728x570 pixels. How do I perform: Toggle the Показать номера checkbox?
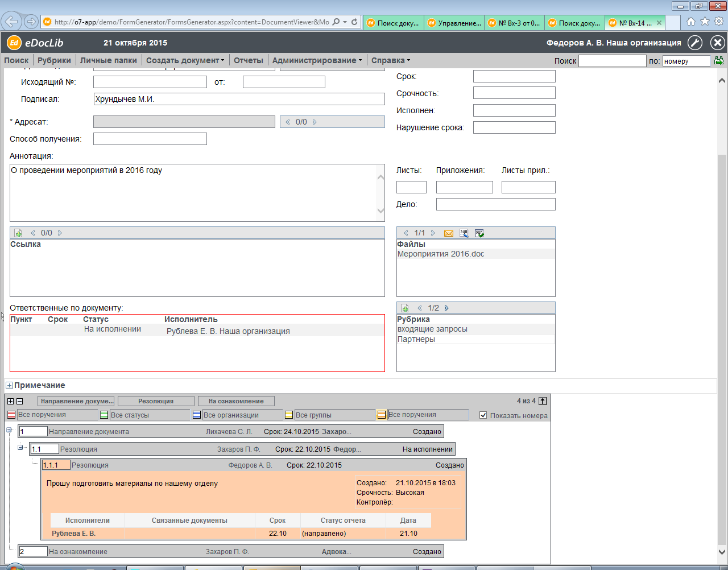pyautogui.click(x=483, y=415)
